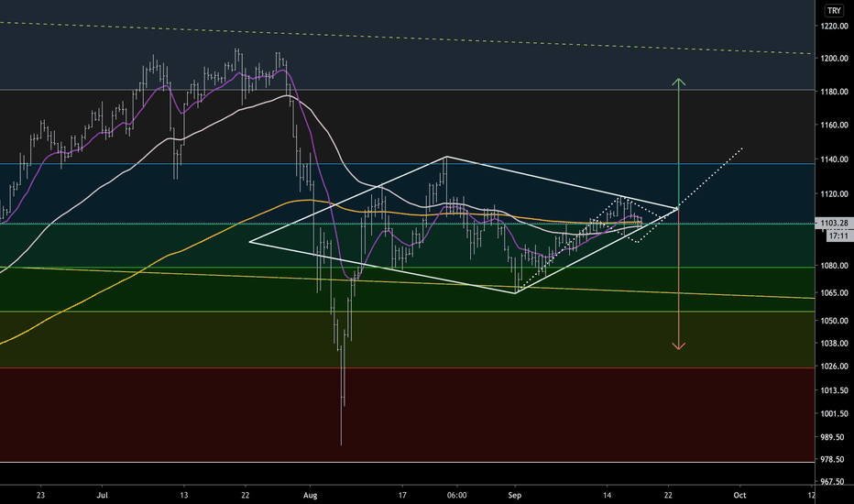Select the diamond pattern bottom vertex
Screen dimensions: 854x504
[x=515, y=293]
